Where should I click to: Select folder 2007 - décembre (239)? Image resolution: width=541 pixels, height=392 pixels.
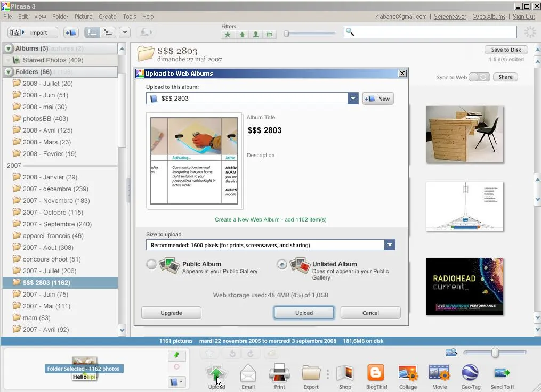[55, 189]
